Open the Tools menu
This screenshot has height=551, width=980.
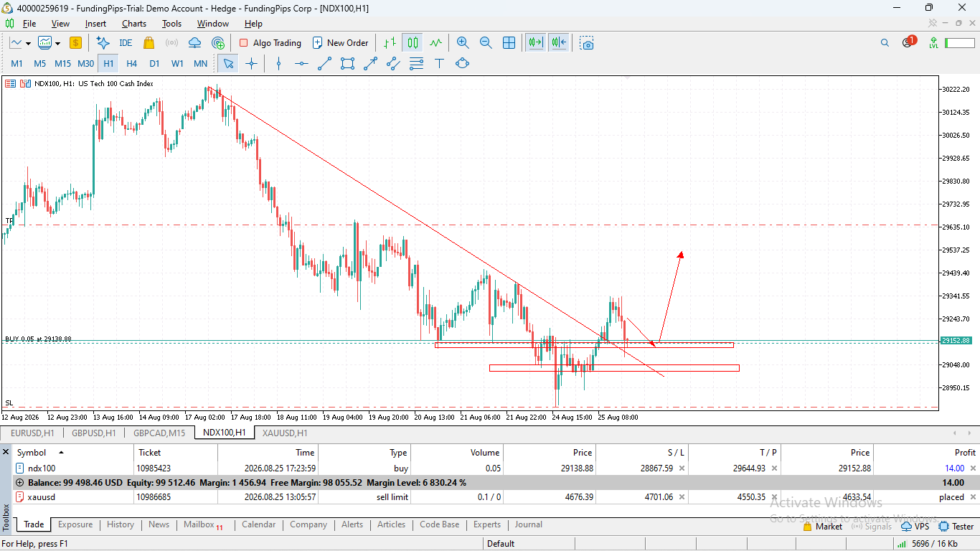171,24
